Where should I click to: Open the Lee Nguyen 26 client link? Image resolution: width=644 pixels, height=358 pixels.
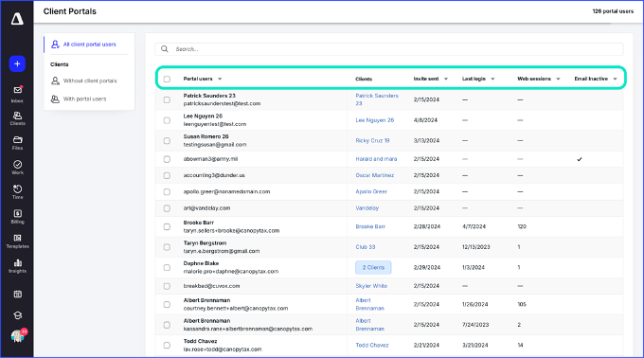[x=375, y=120]
